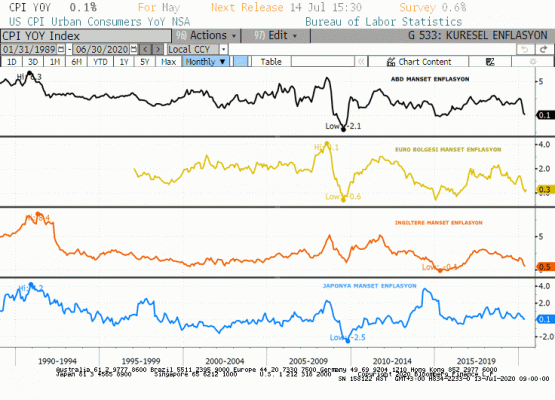Open the chart annotation edit icon
The height and width of the screenshot is (400, 555).
(x=490, y=62)
